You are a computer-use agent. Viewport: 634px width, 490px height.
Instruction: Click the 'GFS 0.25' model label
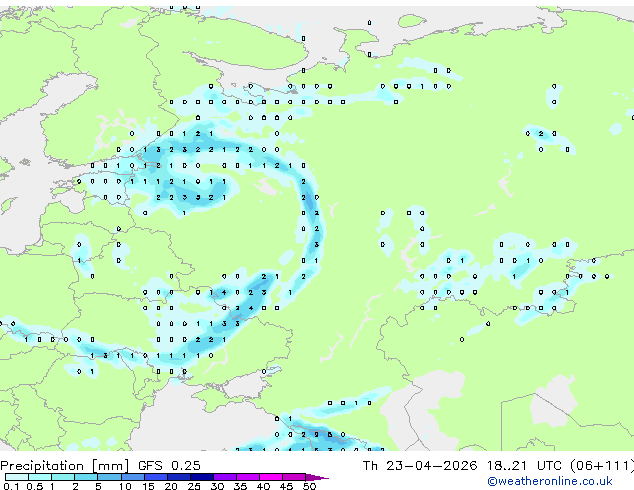(x=169, y=466)
